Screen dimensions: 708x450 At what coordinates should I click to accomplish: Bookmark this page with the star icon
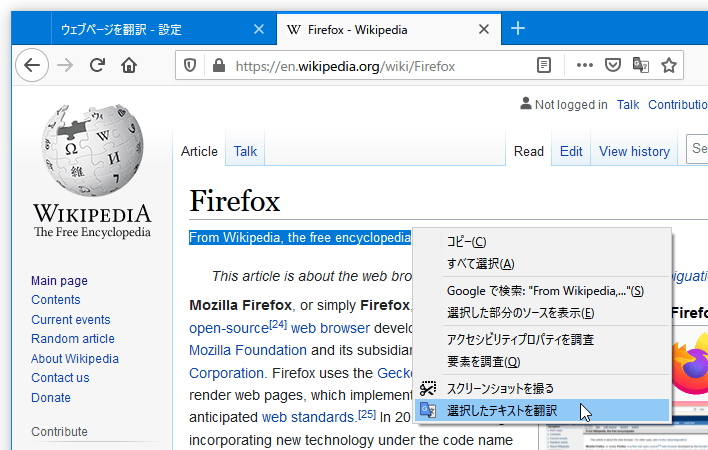(669, 65)
